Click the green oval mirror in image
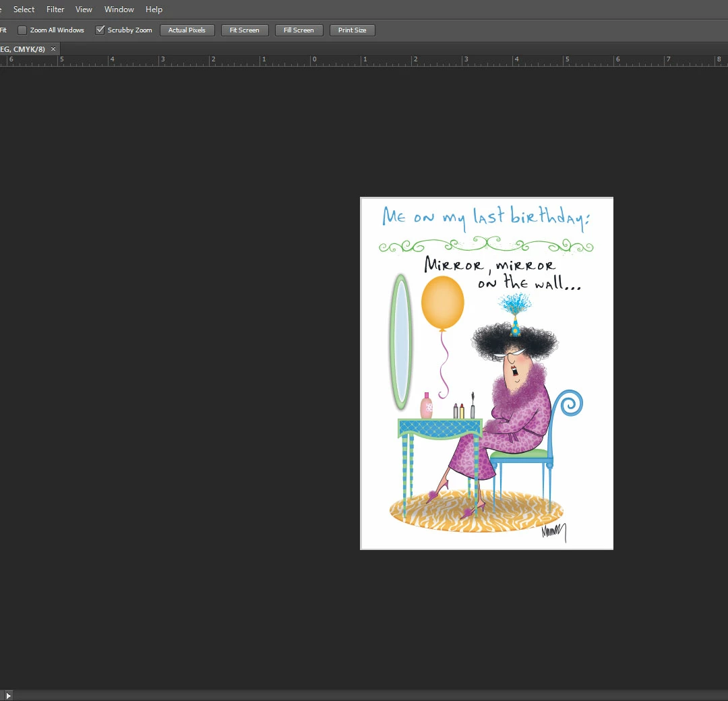Viewport: 728px width, 701px height. (x=401, y=342)
